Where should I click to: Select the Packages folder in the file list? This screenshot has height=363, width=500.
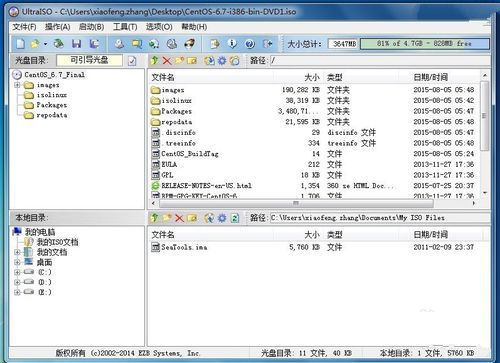[176, 111]
